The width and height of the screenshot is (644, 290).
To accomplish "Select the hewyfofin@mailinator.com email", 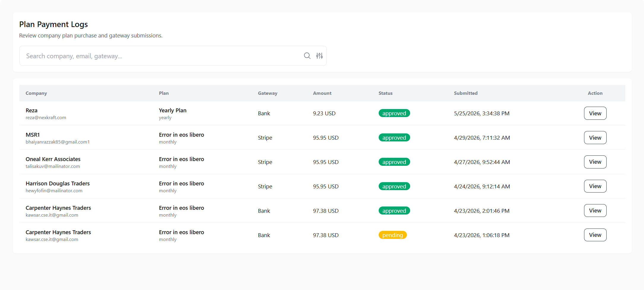I will 54,191.
